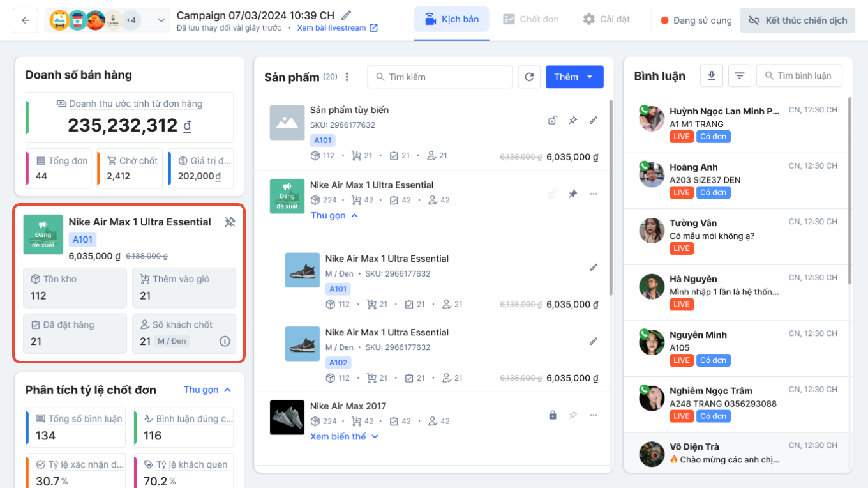Click the Đang sử dụng status indicator

(x=696, y=20)
